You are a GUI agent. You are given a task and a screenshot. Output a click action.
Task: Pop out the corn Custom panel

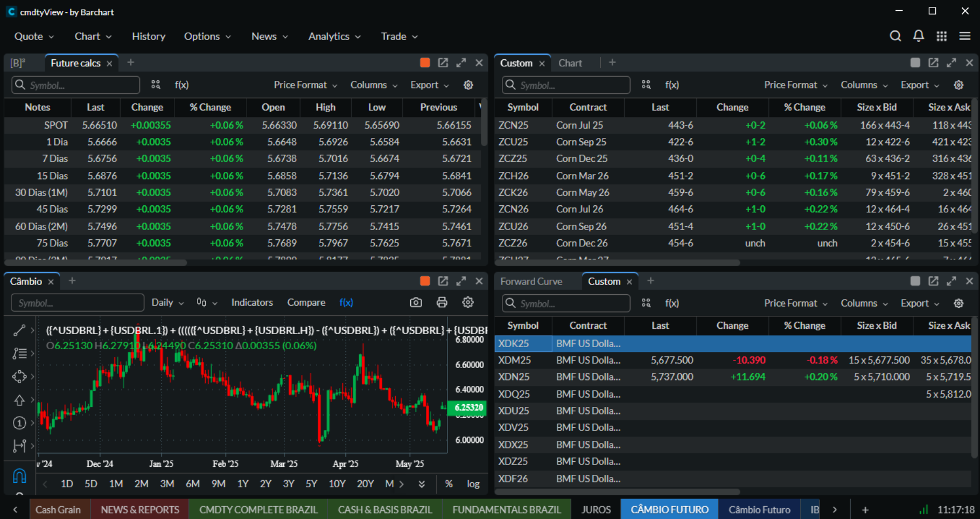(x=933, y=63)
